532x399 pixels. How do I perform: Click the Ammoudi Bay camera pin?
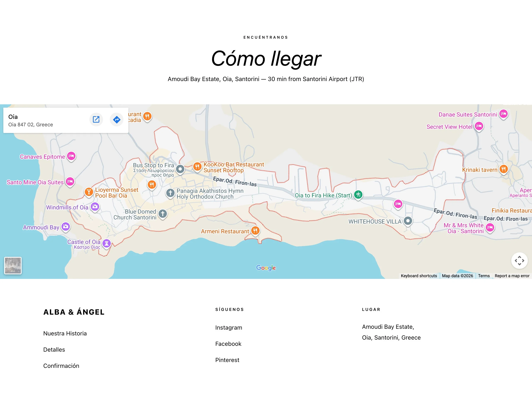[x=66, y=227]
